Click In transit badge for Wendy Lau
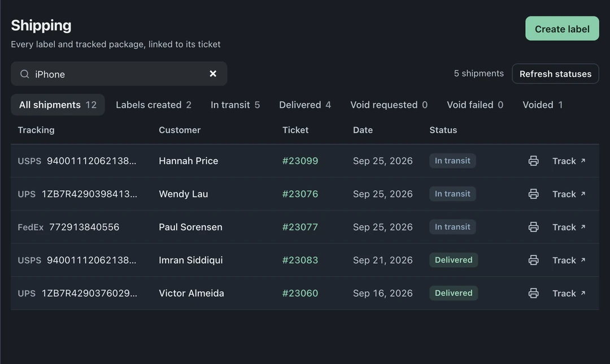 click(452, 194)
